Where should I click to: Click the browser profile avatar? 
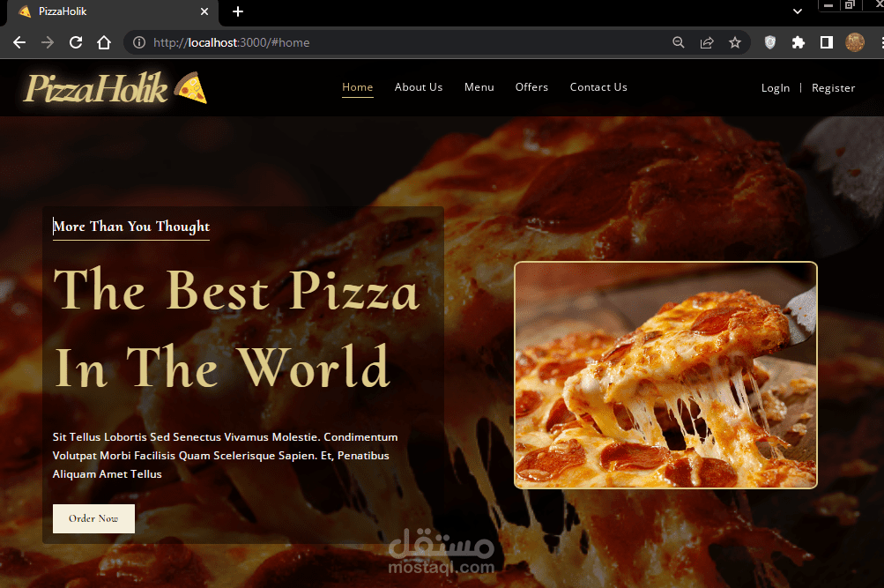854,41
